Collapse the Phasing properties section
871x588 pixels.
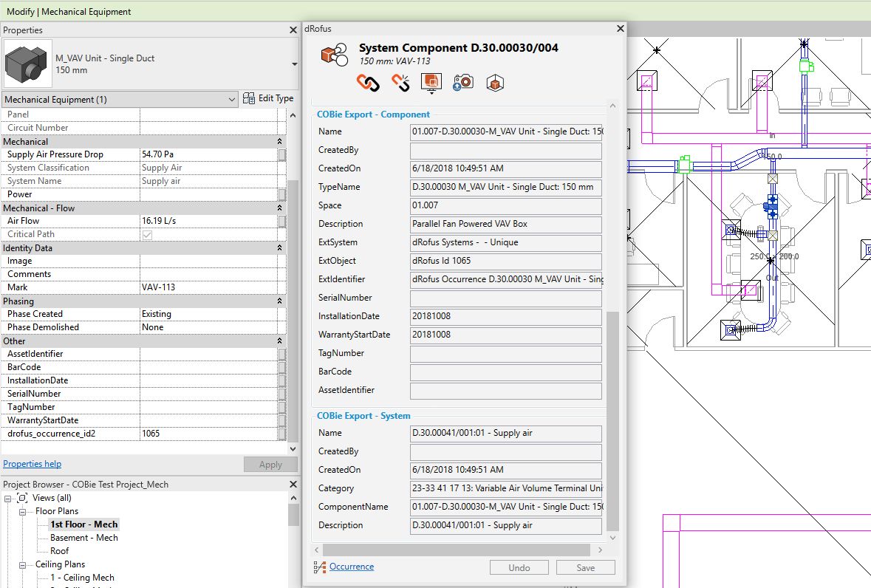click(279, 301)
